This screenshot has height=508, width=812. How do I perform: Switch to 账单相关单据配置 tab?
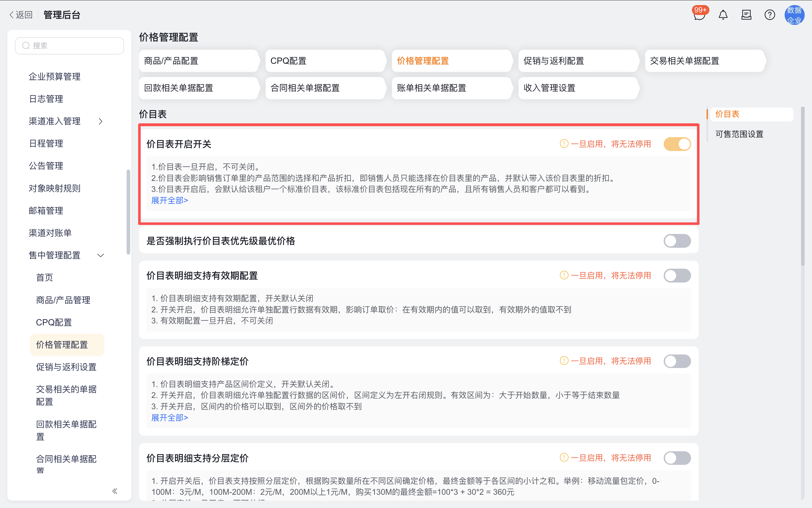click(x=452, y=88)
